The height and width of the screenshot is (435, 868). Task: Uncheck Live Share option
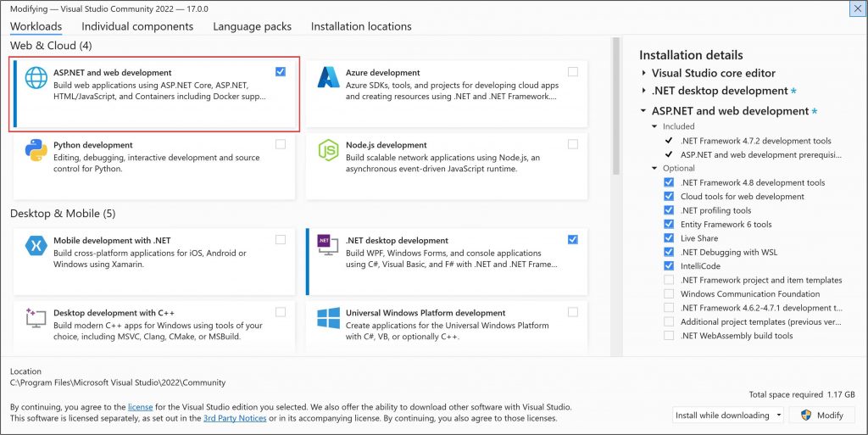point(669,238)
